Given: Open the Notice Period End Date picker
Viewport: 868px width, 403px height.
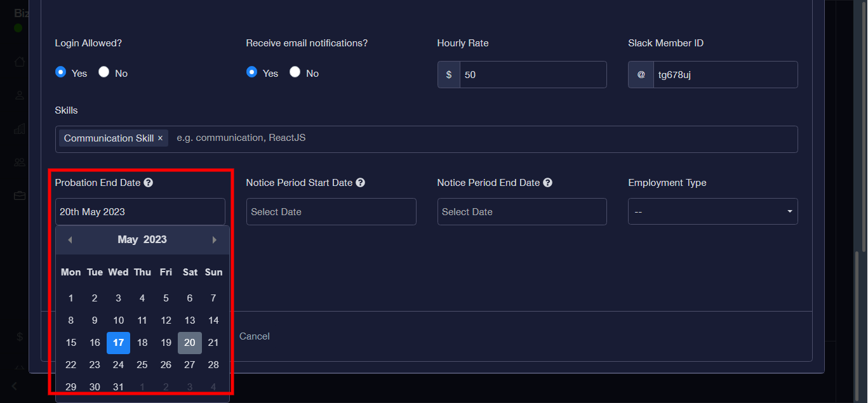Looking at the screenshot, I should point(521,211).
